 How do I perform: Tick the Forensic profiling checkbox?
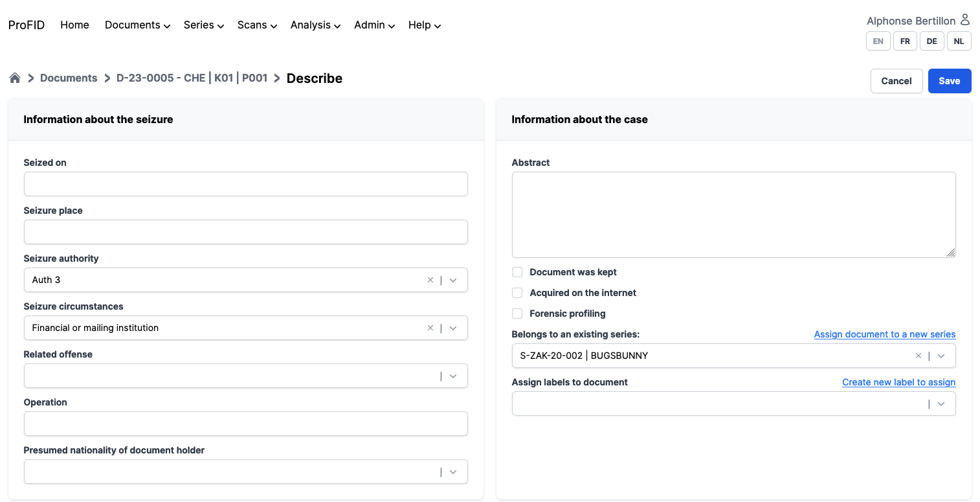click(x=517, y=314)
